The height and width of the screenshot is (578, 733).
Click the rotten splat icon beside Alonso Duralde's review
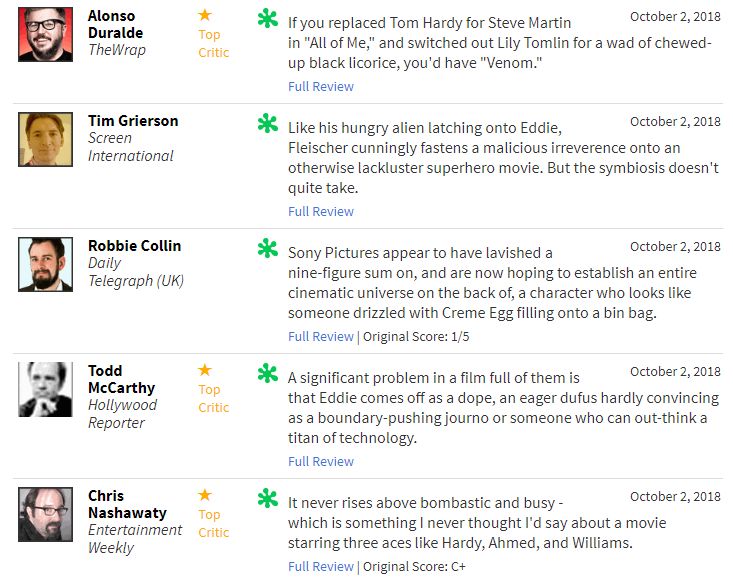pos(267,19)
